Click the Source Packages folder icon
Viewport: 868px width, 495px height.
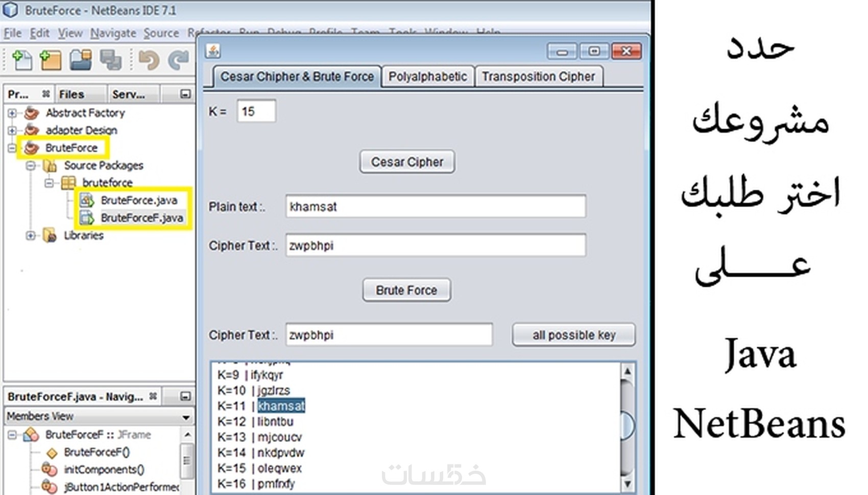click(50, 165)
